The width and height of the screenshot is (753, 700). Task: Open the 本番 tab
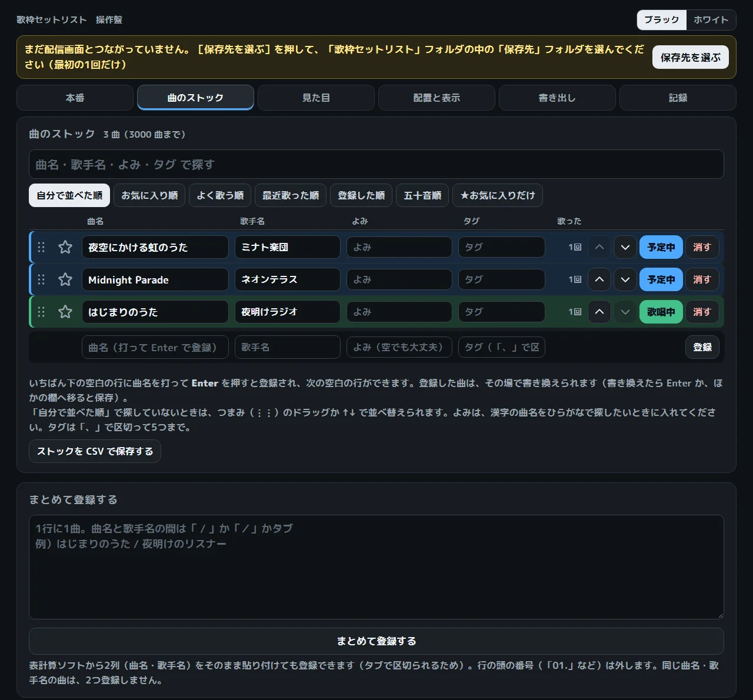coord(75,98)
